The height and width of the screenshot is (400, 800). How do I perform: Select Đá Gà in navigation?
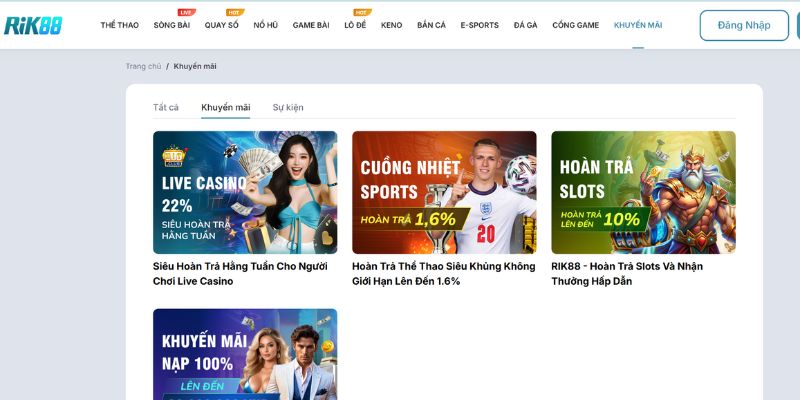click(526, 25)
